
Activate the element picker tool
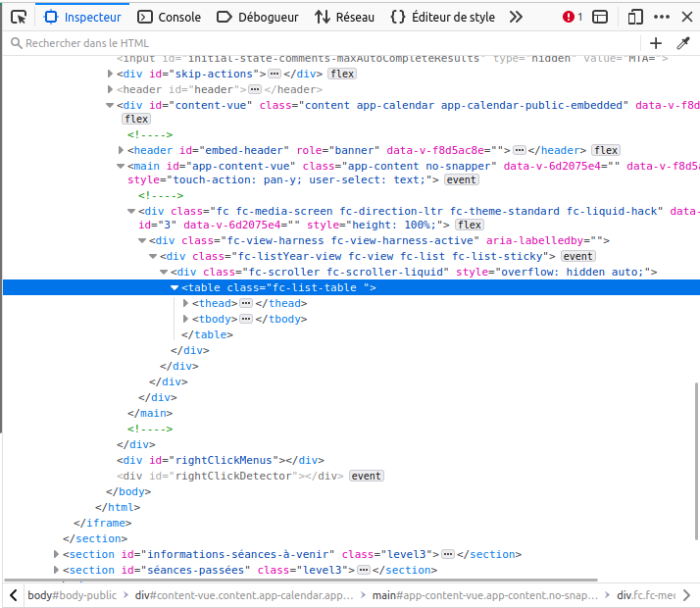click(x=19, y=17)
